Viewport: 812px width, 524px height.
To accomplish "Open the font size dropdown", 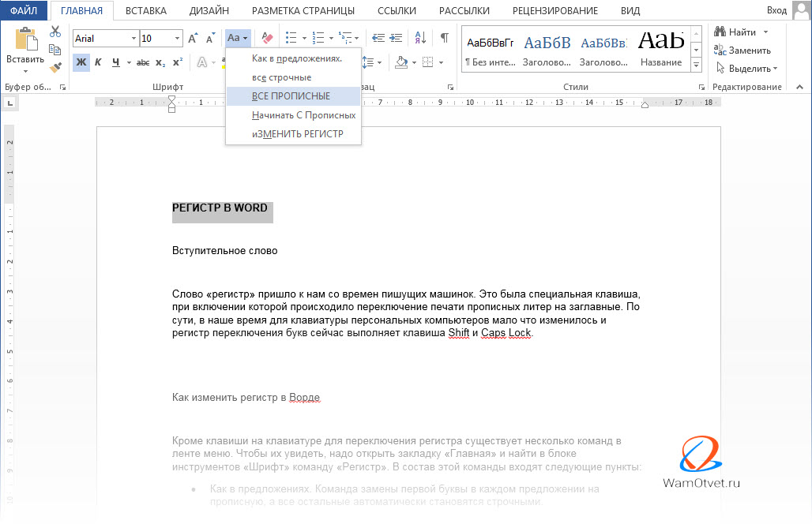I will click(177, 38).
